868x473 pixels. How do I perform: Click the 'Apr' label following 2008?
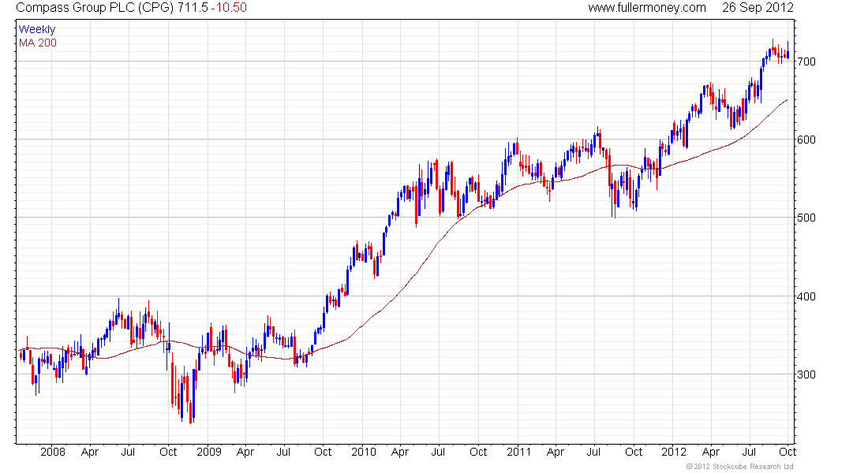90,453
